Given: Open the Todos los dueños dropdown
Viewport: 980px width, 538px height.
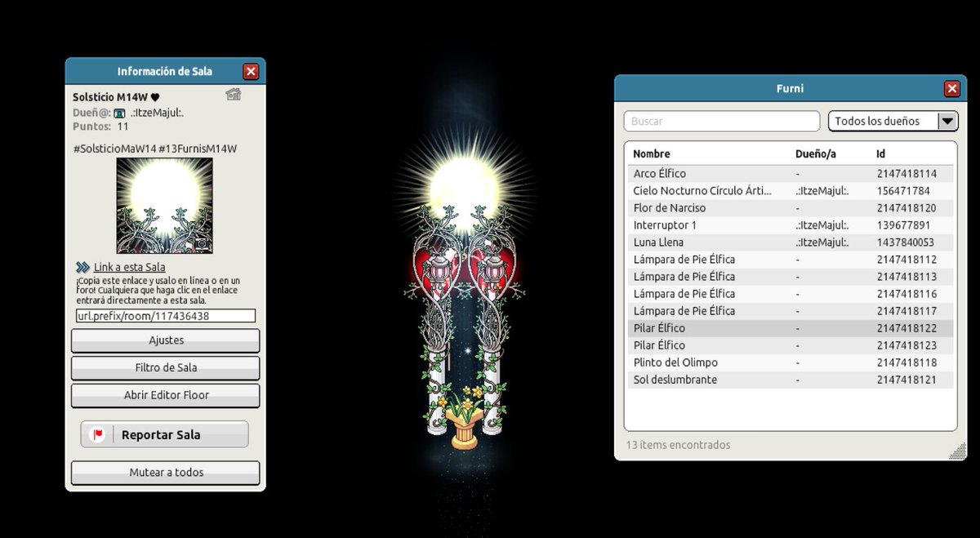Looking at the screenshot, I should click(x=893, y=121).
